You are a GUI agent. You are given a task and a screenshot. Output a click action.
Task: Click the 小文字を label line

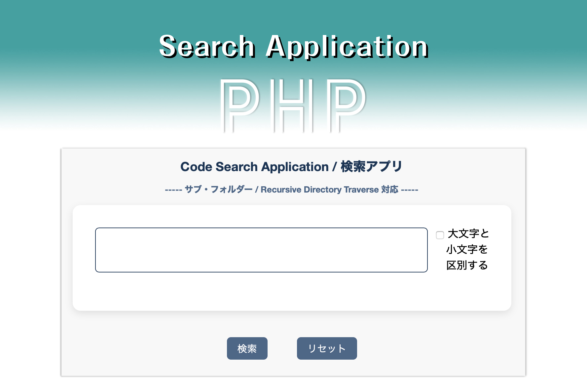pyautogui.click(x=467, y=249)
